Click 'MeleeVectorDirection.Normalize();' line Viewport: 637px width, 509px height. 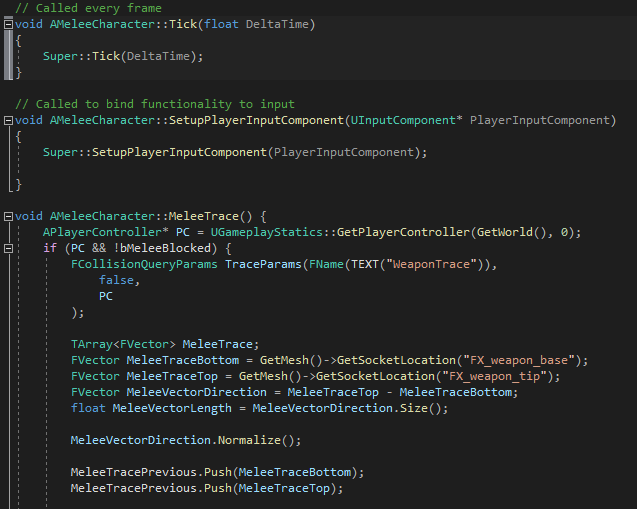tap(186, 440)
